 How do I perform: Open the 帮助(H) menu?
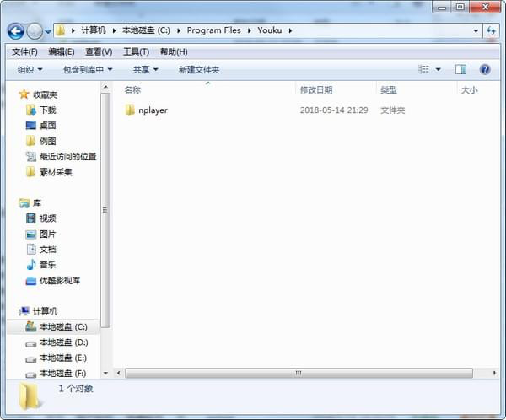(174, 51)
